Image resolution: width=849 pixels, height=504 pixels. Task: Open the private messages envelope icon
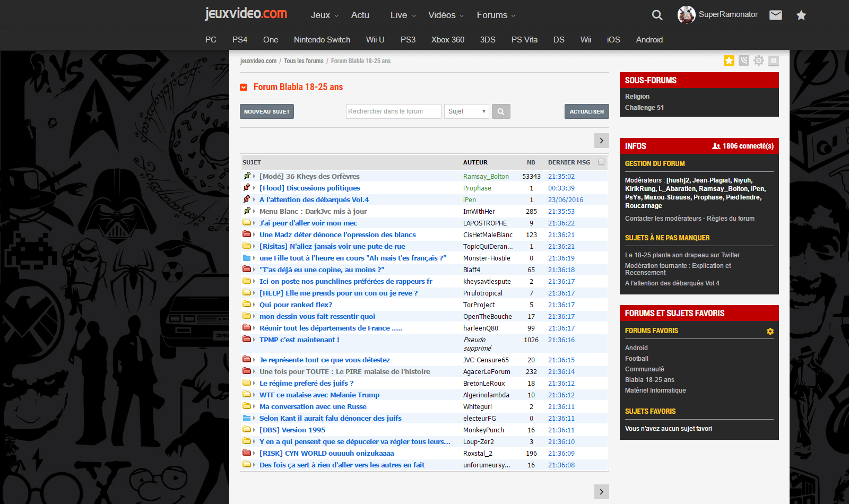pyautogui.click(x=776, y=15)
